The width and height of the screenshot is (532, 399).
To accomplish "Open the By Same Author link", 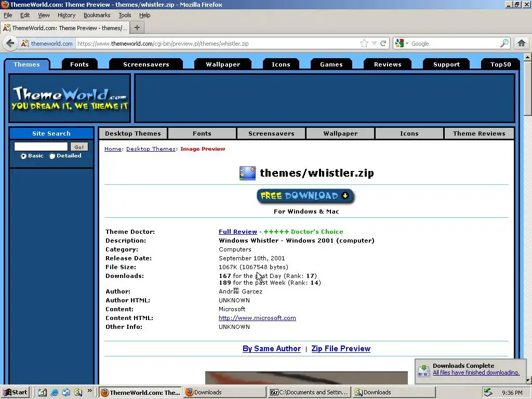I will (272, 349).
